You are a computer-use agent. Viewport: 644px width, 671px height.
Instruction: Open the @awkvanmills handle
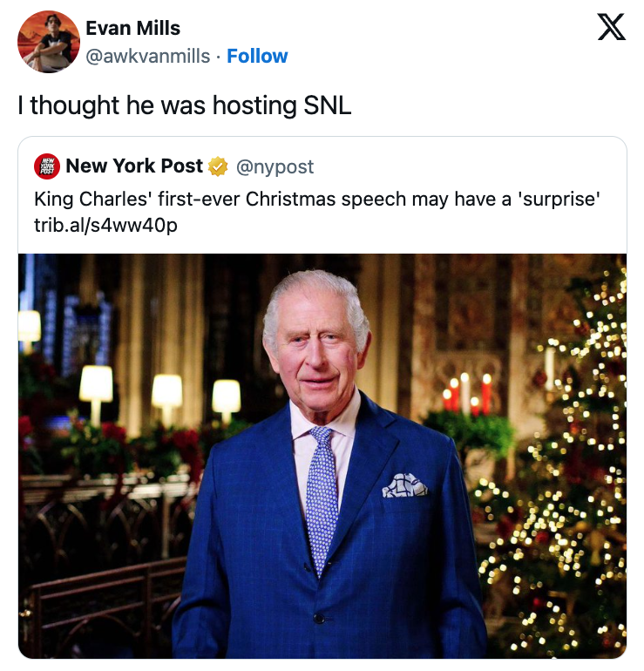(x=148, y=56)
